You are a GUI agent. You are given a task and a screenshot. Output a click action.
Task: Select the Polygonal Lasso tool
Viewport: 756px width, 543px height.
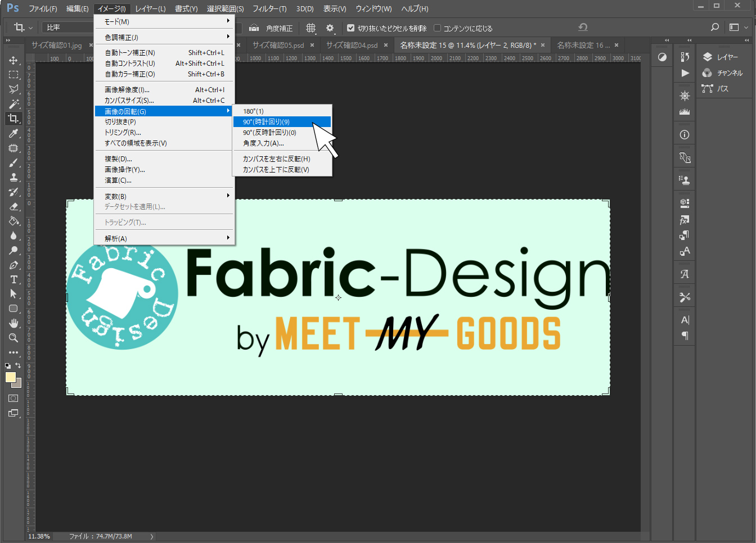(13, 89)
